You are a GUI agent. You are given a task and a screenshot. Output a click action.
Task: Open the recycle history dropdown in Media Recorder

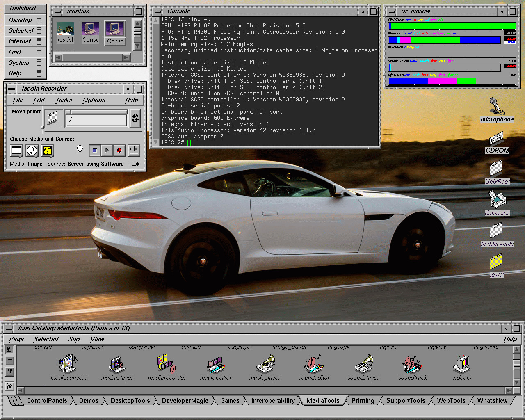135,119
